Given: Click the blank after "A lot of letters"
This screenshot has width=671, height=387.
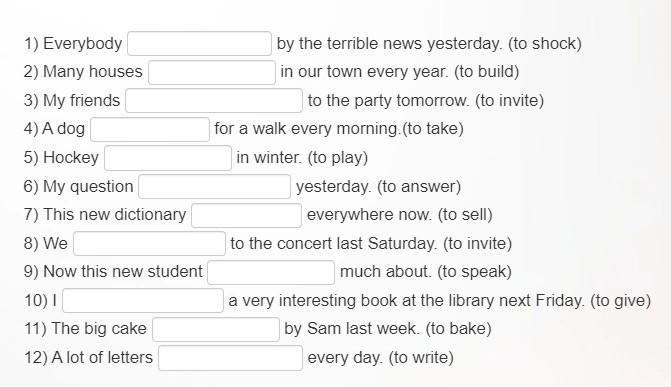Looking at the screenshot, I should [x=230, y=358].
